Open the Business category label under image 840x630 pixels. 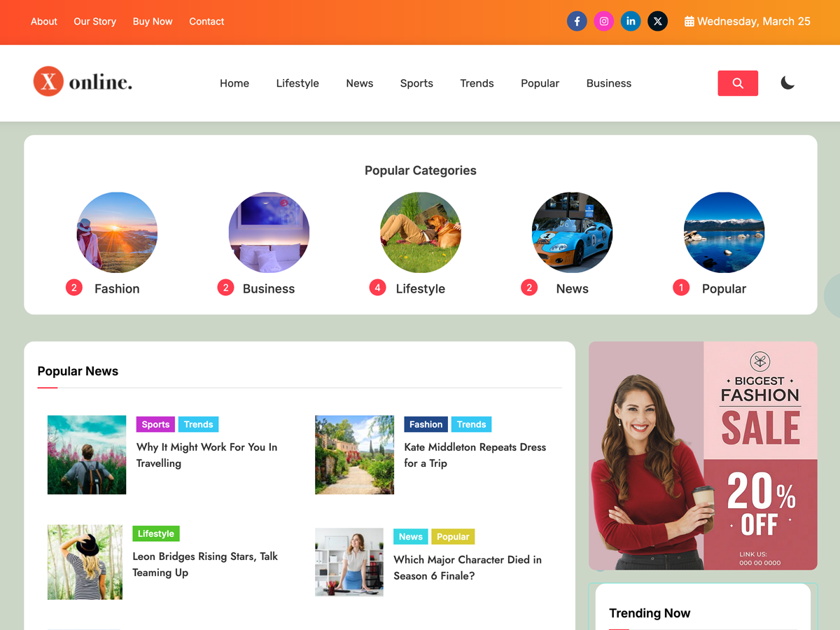pos(269,288)
